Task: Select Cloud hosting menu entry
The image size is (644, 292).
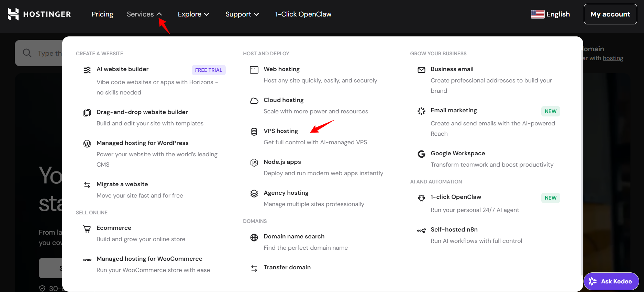Action: click(x=284, y=100)
